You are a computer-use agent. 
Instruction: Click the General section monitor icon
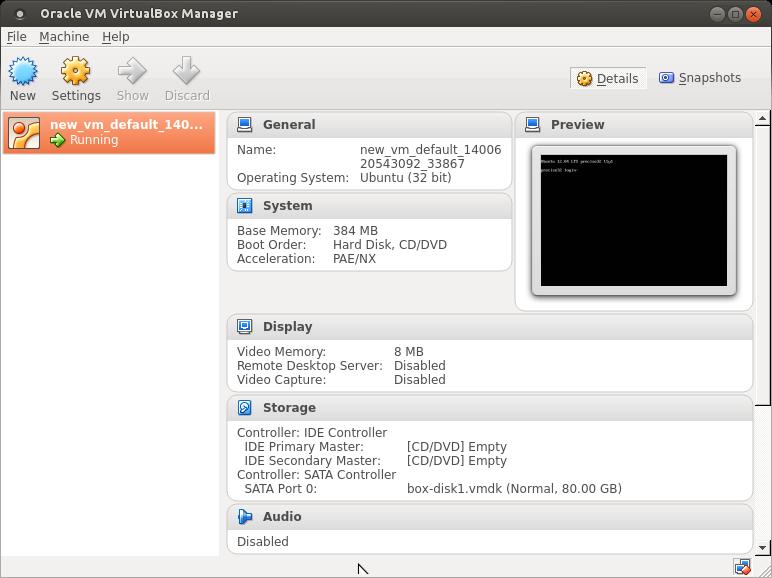[245, 125]
